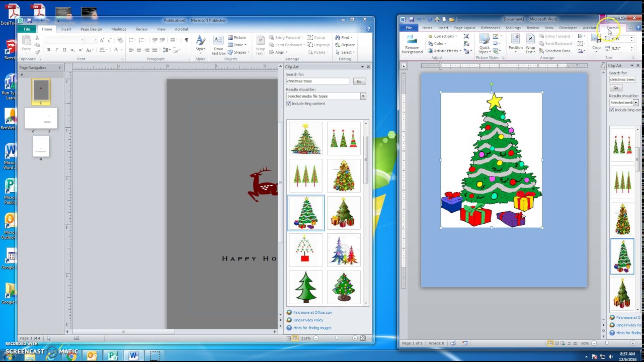Select page 4 thumbnail in Publisher

click(41, 147)
